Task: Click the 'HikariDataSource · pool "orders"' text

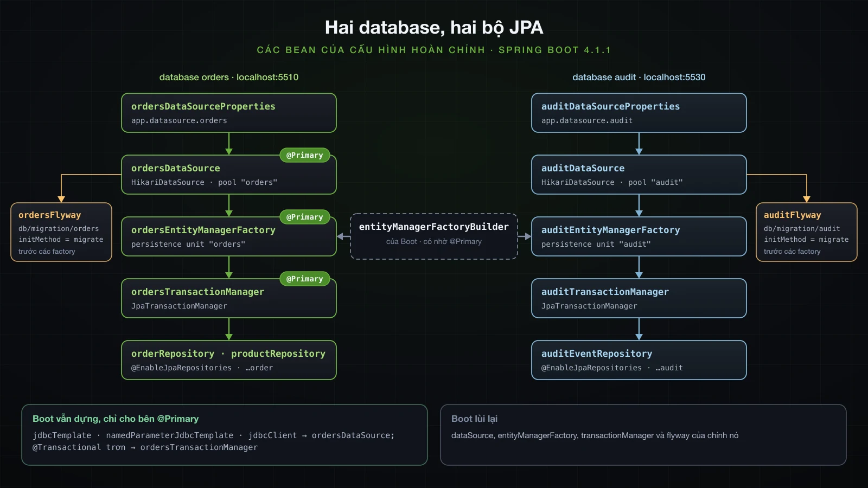Action: click(204, 182)
